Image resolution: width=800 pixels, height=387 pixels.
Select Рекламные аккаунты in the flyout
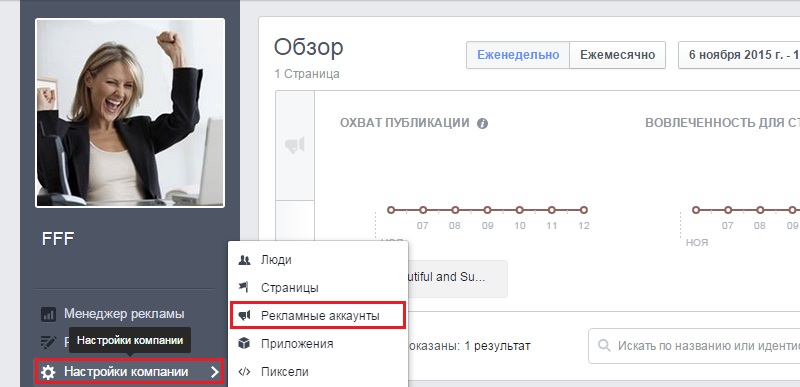[319, 316]
